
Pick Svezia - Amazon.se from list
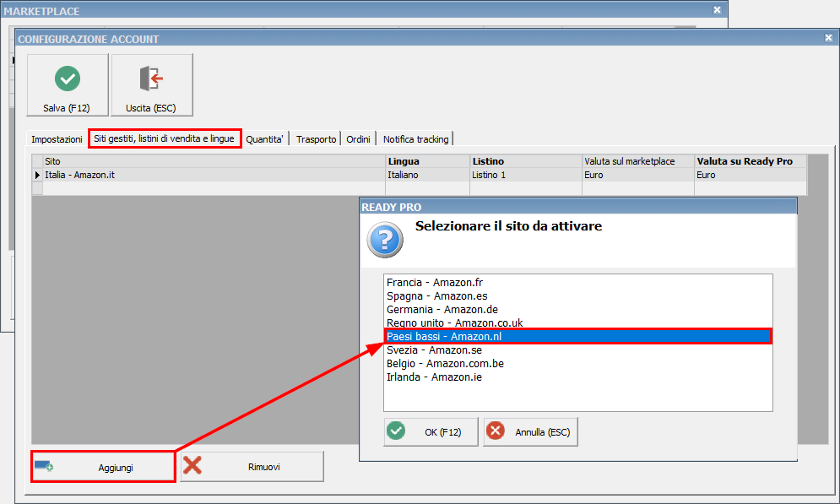(x=578, y=350)
